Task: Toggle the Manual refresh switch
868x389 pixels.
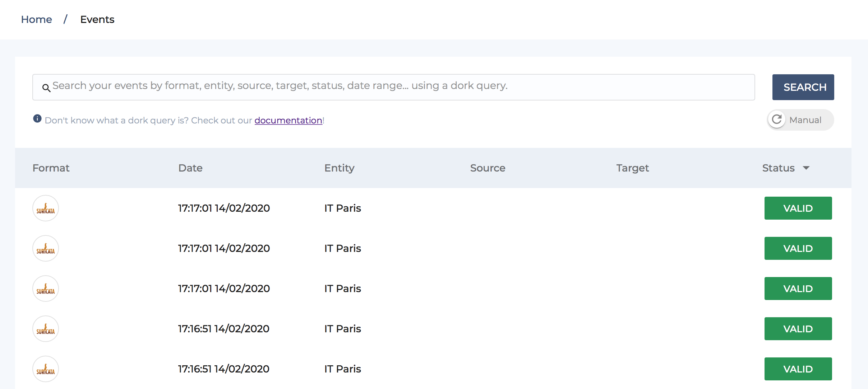Action: (800, 120)
